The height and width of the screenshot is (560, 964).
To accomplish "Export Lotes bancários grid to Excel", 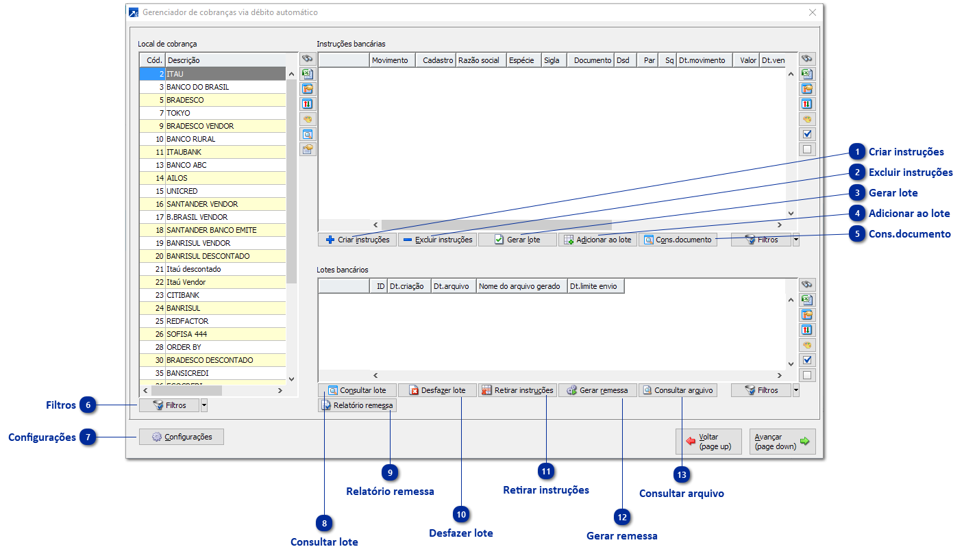I will tap(807, 300).
